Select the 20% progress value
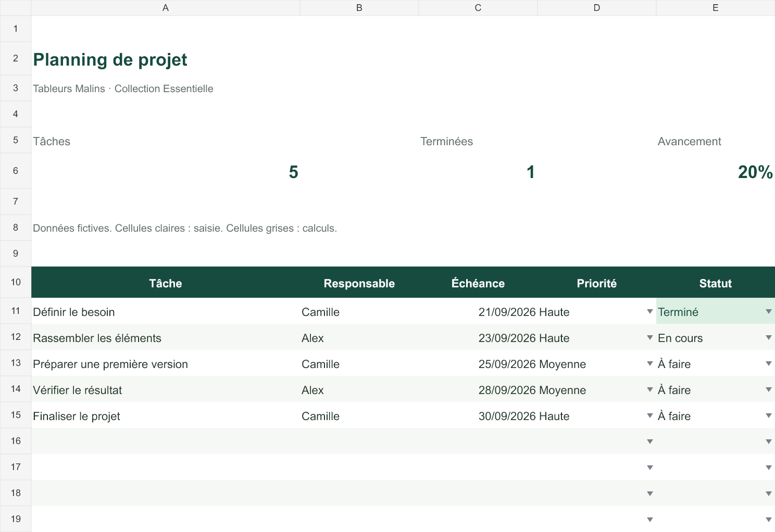 755,172
